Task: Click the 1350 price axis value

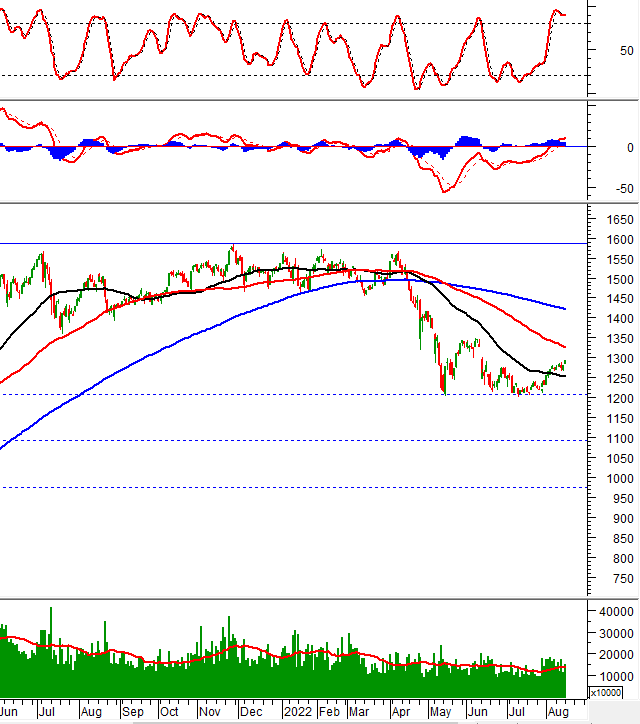Action: pyautogui.click(x=620, y=339)
